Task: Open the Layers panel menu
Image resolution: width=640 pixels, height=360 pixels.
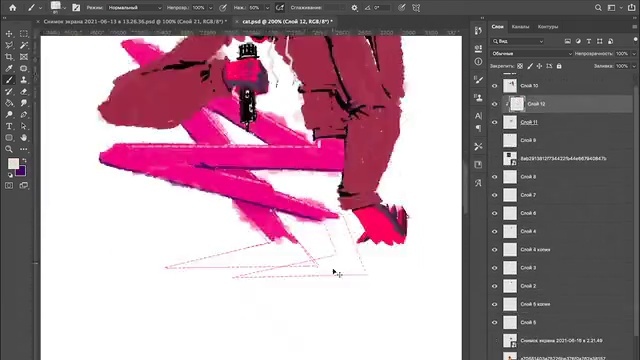Action: click(x=634, y=27)
